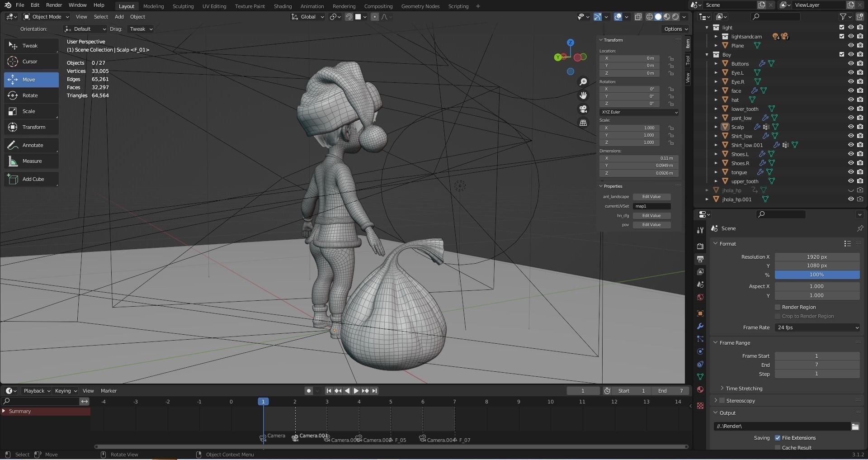
Task: Open the World properties tab icon
Action: [700, 297]
